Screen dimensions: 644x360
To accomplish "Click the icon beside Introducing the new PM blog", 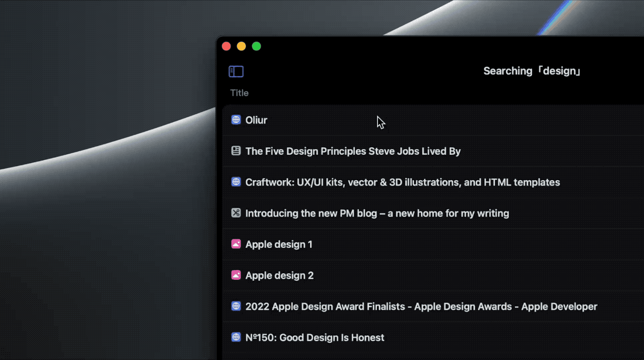I will pos(236,213).
